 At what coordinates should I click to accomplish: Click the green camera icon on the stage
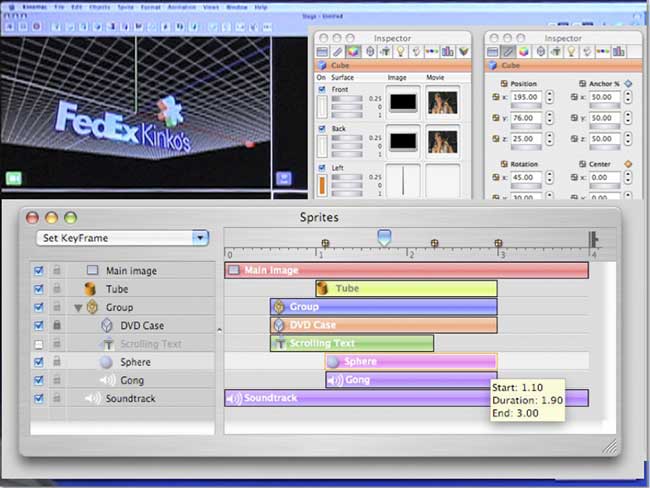click(x=14, y=178)
